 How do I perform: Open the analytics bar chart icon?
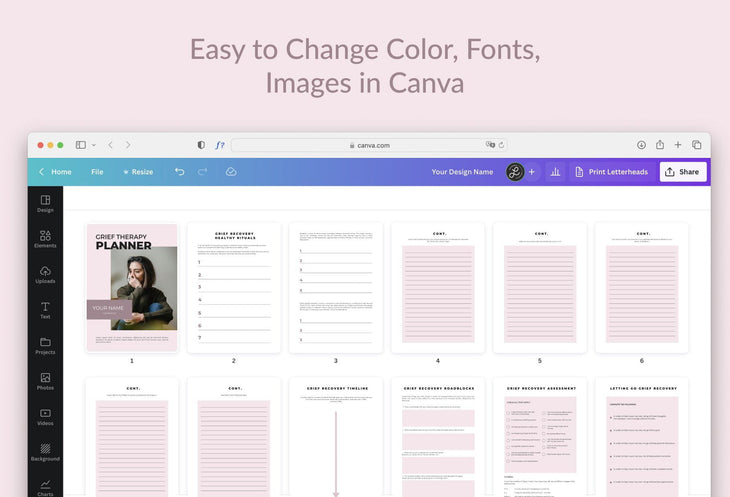click(555, 172)
